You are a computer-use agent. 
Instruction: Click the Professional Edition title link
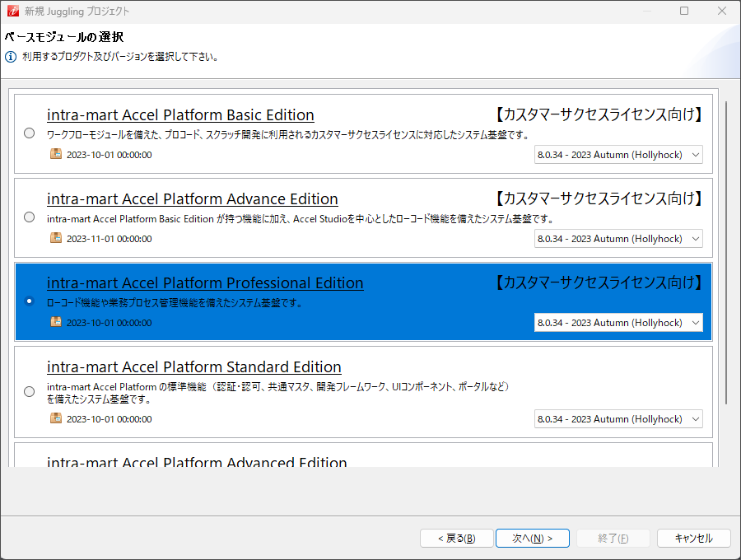205,283
